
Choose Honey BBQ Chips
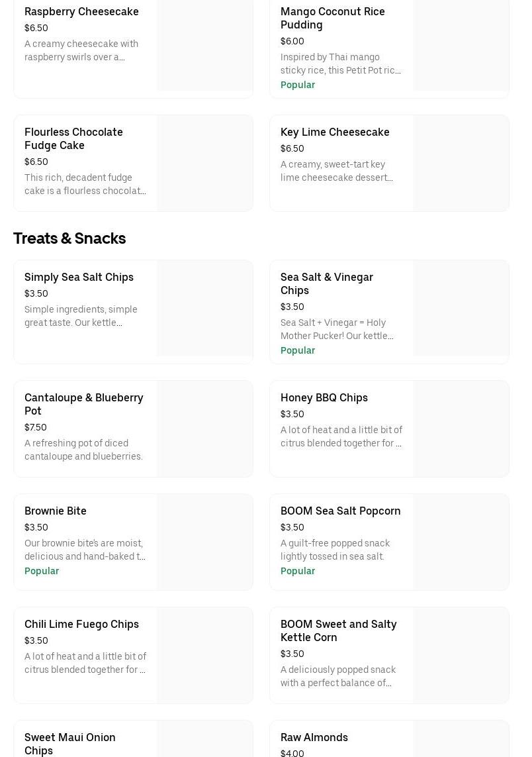(x=324, y=398)
